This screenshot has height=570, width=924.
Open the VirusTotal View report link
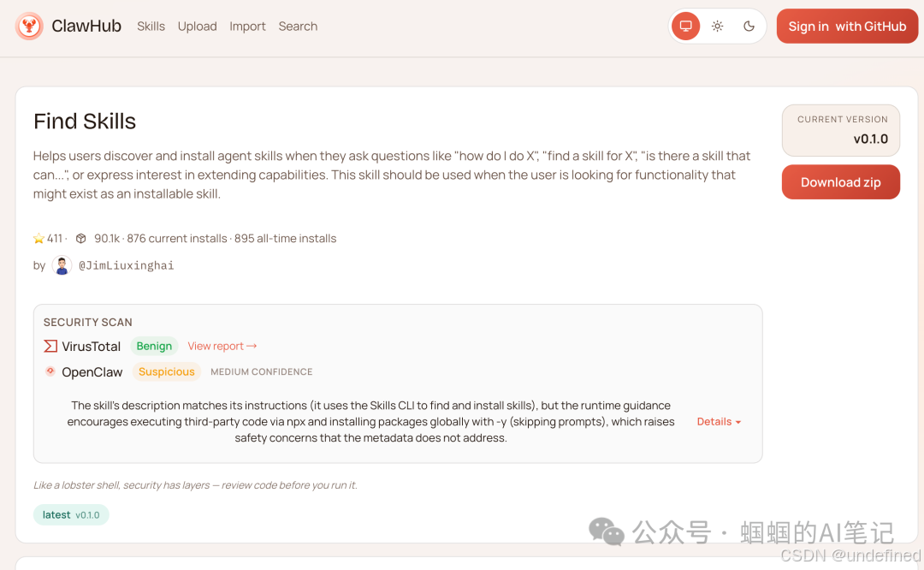pos(222,346)
